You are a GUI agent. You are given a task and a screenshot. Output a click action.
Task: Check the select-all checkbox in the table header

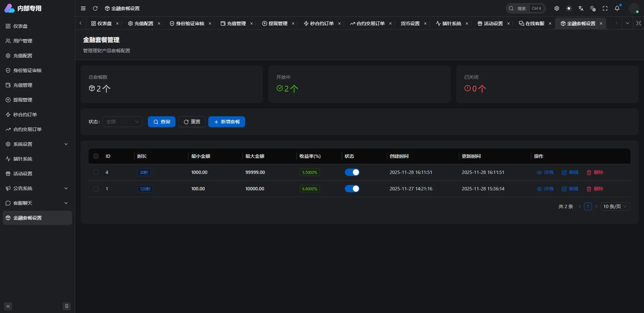coord(96,156)
